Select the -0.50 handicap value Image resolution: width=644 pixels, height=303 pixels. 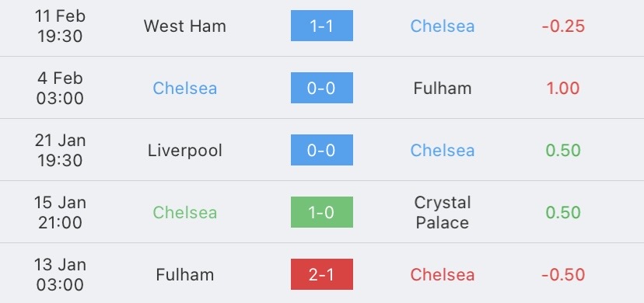[563, 275]
